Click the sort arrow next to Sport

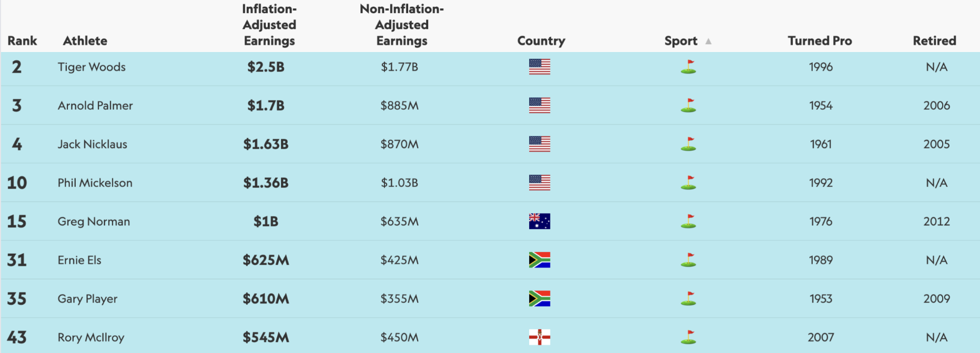point(709,41)
